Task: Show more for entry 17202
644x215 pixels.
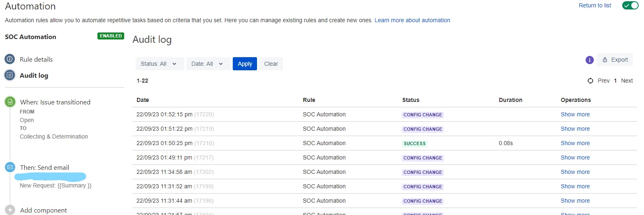Action: [575, 172]
